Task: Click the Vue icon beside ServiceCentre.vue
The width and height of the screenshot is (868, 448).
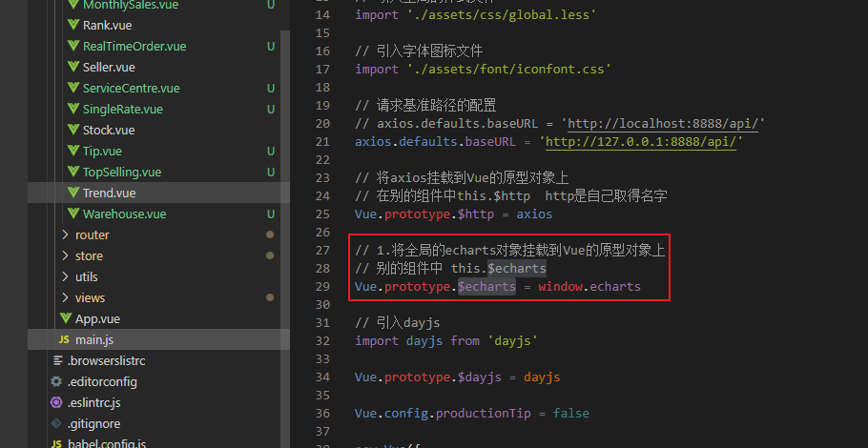Action: [x=73, y=88]
